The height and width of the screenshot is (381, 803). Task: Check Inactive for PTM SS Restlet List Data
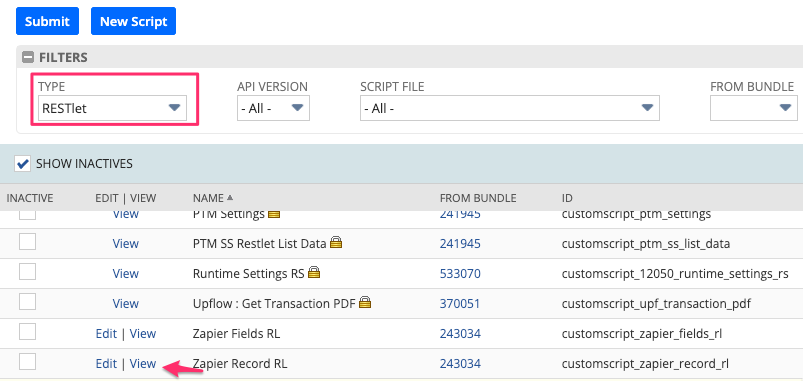27,241
